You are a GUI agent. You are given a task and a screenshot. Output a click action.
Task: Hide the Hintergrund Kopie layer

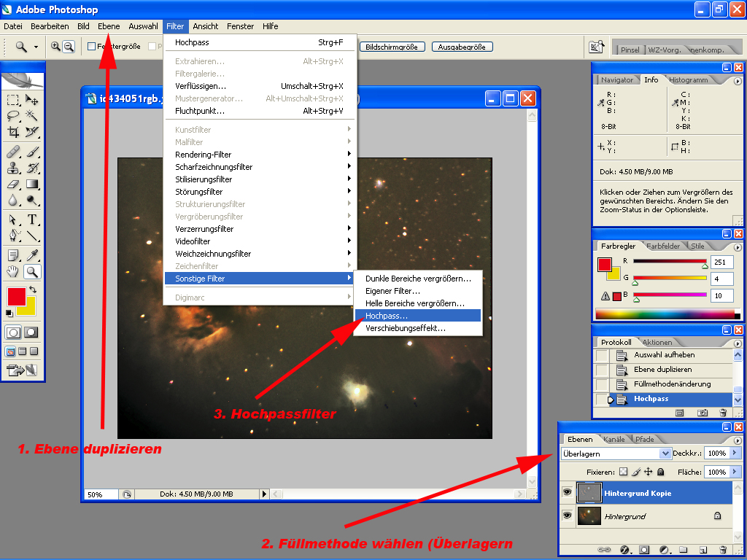(x=567, y=492)
